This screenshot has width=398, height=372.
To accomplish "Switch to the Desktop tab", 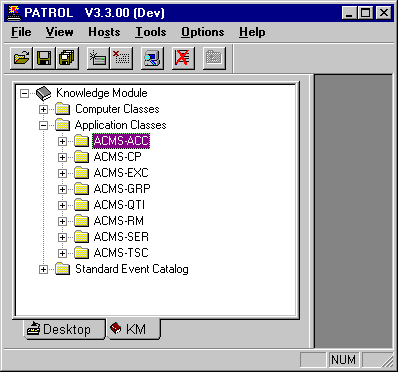I will click(59, 329).
